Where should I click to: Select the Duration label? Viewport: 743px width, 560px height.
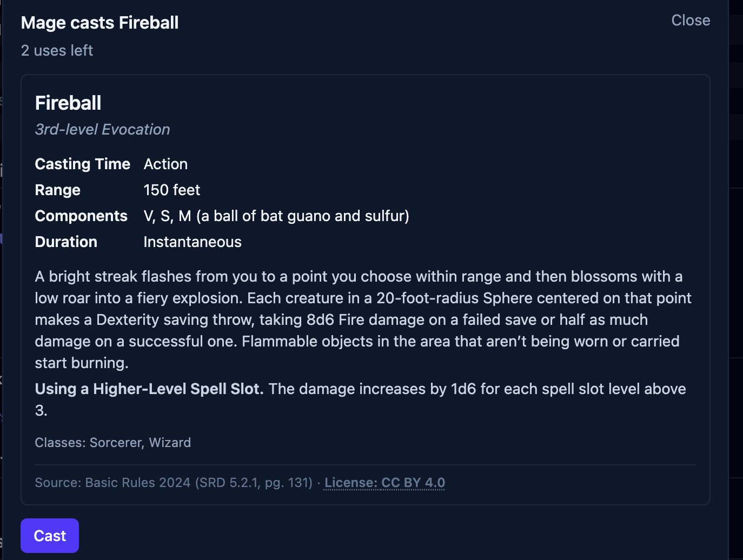point(66,242)
